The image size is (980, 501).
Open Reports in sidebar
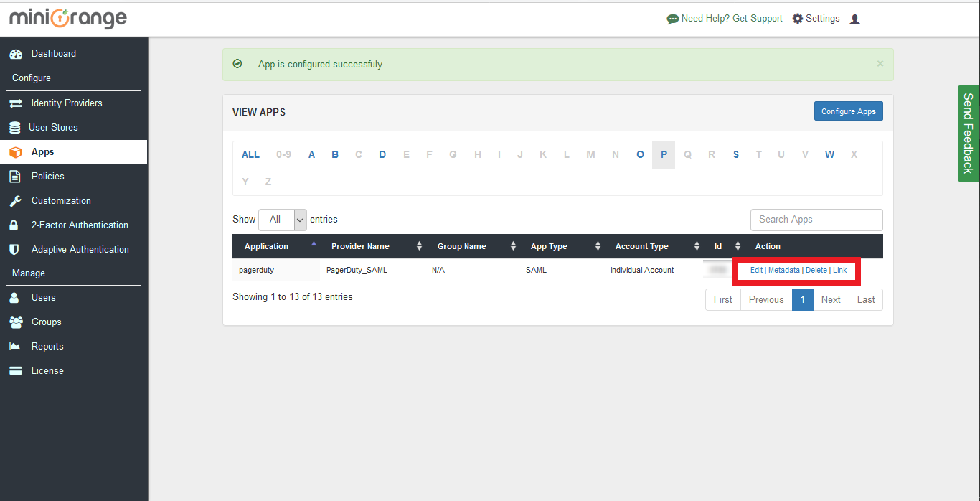click(47, 347)
